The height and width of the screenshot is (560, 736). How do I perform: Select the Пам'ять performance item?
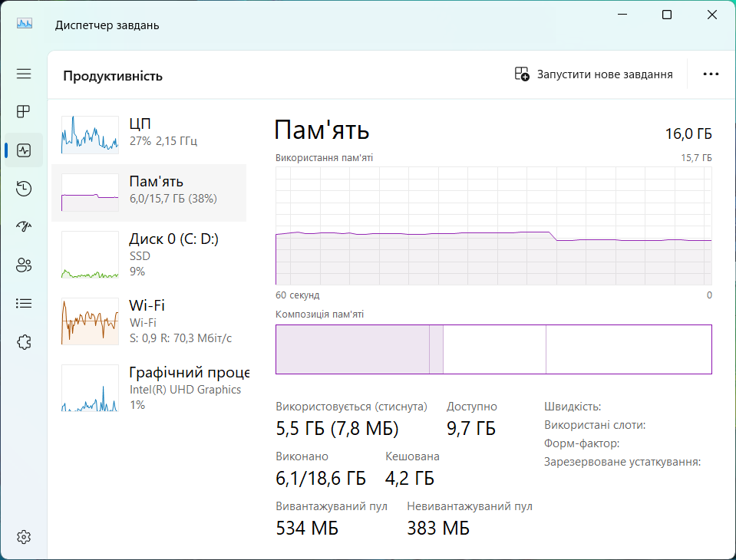click(150, 190)
